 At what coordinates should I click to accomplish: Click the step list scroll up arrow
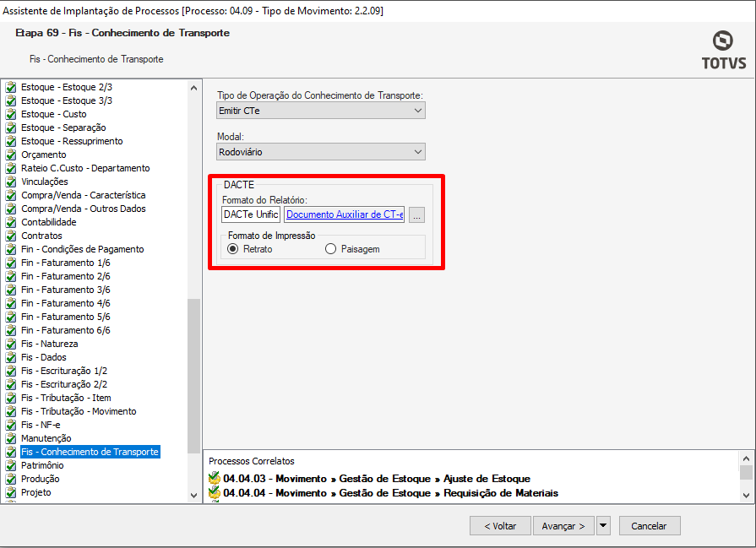[x=193, y=88]
